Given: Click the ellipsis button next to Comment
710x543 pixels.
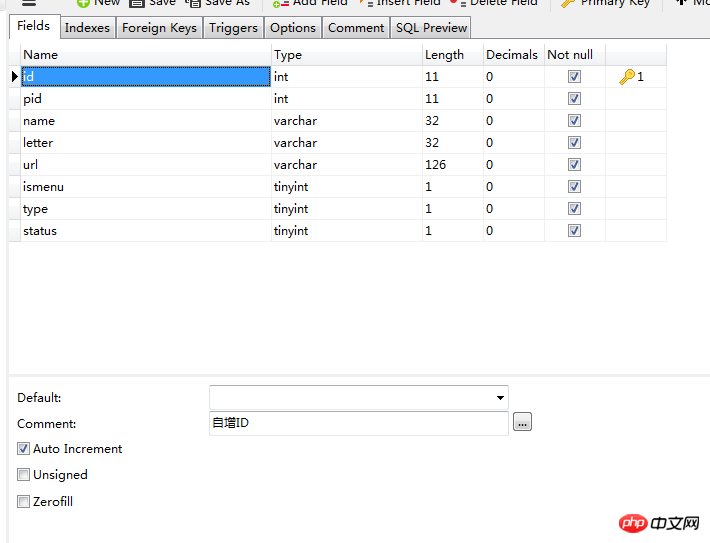Looking at the screenshot, I should [x=522, y=422].
